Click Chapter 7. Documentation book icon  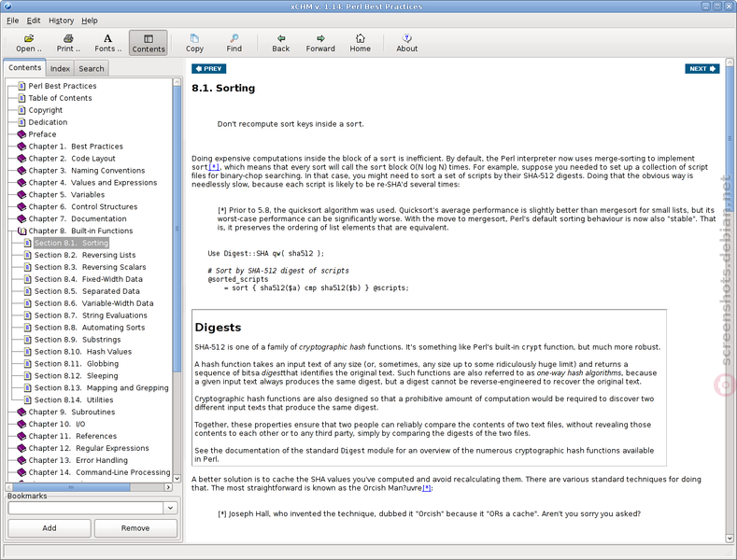pos(21,218)
